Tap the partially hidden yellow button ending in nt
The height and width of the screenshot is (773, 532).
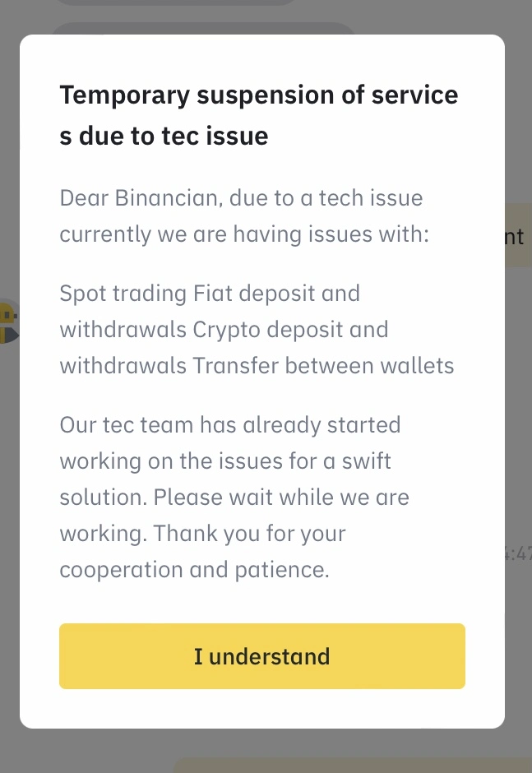pos(518,235)
